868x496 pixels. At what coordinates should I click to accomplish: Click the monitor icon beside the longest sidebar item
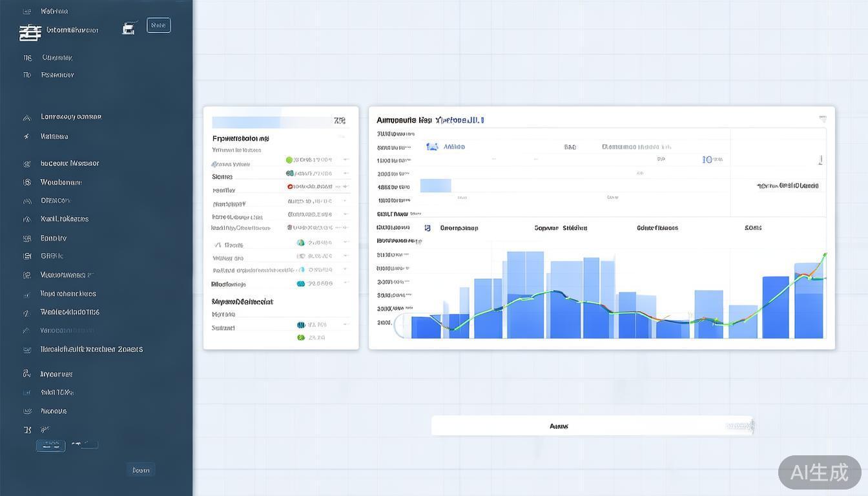pos(27,349)
